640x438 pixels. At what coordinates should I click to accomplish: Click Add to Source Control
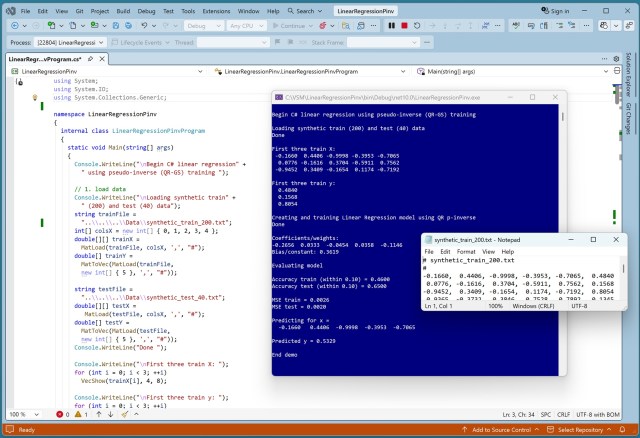point(500,430)
